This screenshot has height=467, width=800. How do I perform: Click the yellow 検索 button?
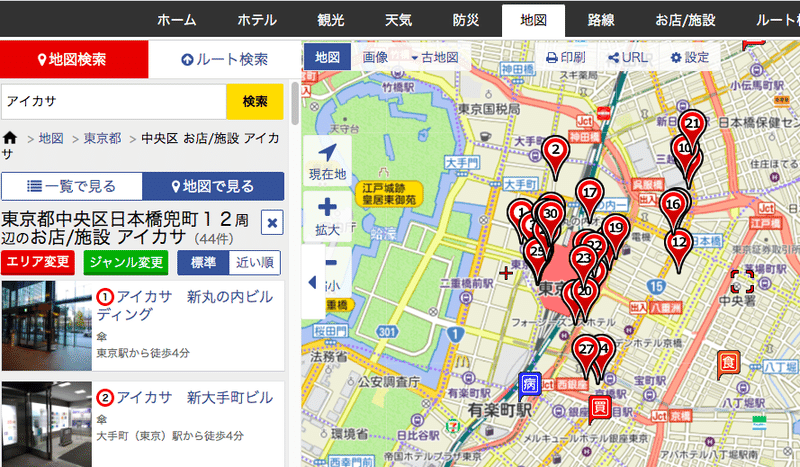[255, 102]
